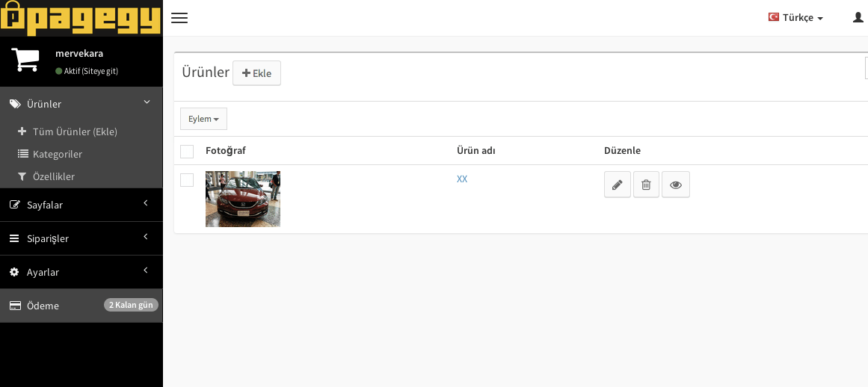This screenshot has height=387, width=868.
Task: Click the Turkish flag icon
Action: pyautogui.click(x=774, y=17)
